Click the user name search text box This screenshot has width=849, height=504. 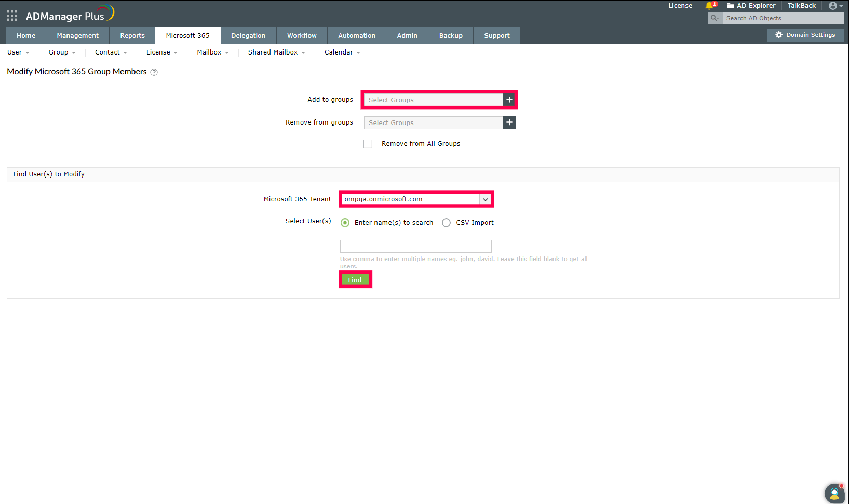[x=416, y=246]
